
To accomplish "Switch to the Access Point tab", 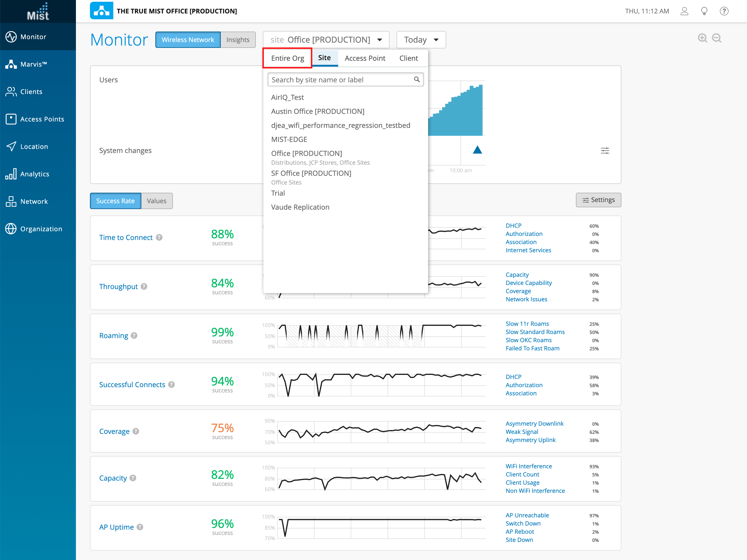I will coord(365,58).
